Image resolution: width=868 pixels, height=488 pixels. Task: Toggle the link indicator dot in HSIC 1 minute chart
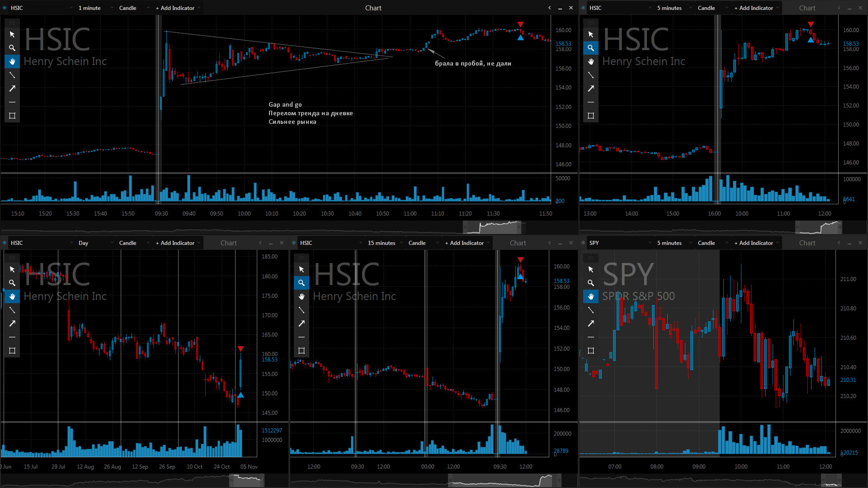(5, 8)
